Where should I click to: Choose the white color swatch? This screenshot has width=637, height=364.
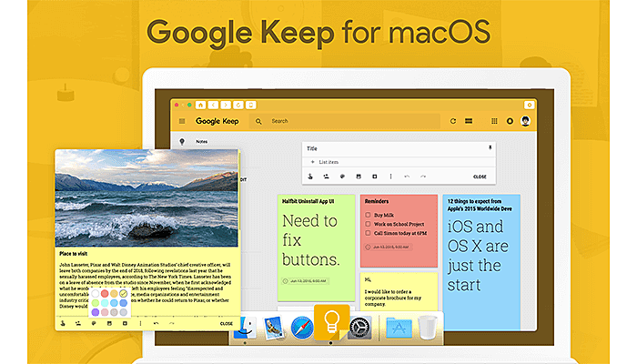[95, 293]
